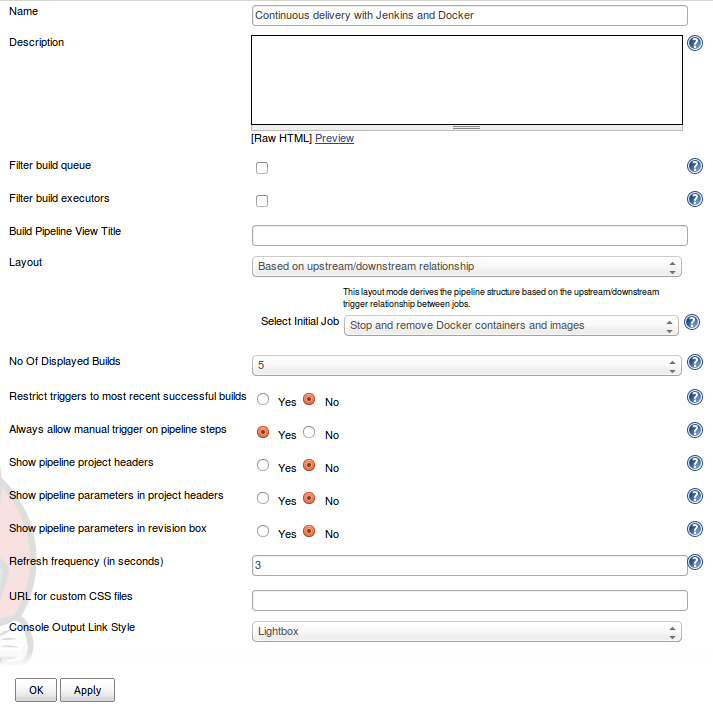This screenshot has height=711, width=713.
Task: Select Yes for Show pipeline project headers
Action: 263,465
